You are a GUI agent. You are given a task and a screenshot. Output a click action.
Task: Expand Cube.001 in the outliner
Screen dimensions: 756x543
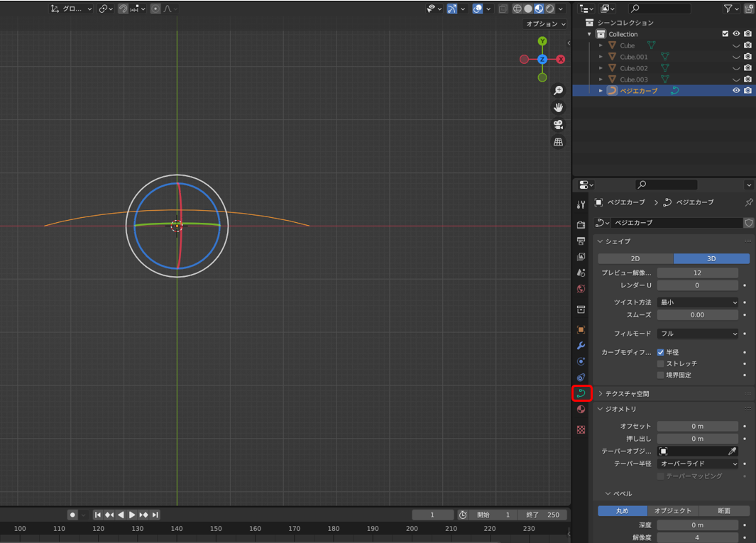601,57
